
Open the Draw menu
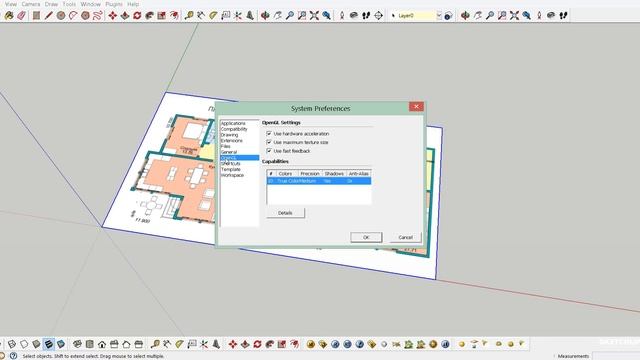tap(51, 4)
